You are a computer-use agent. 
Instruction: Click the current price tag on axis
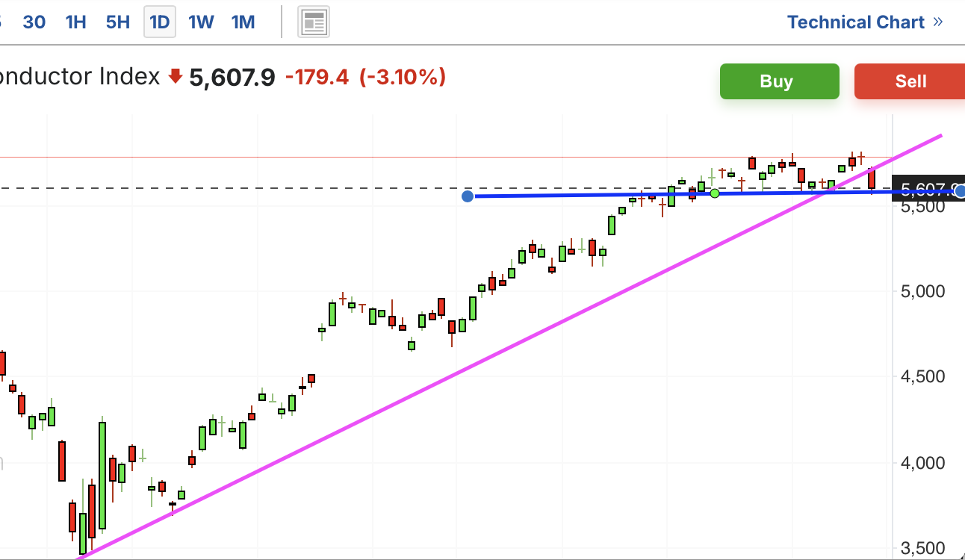928,189
